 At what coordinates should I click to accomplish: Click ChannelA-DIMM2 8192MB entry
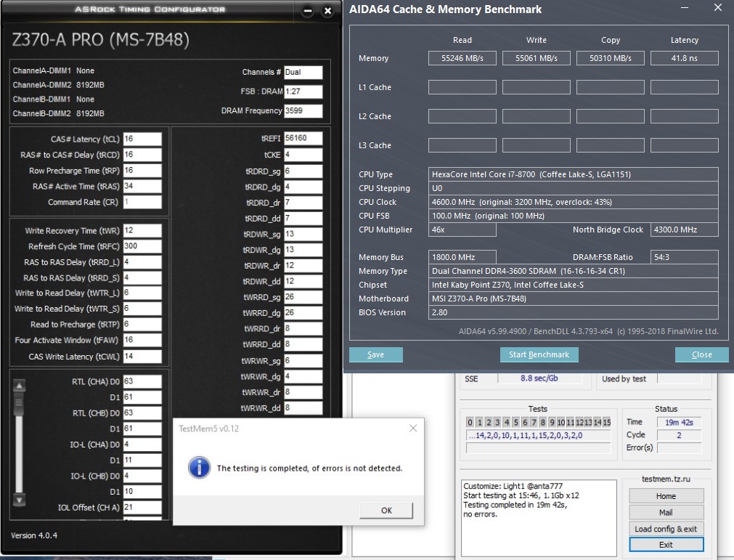point(59,85)
